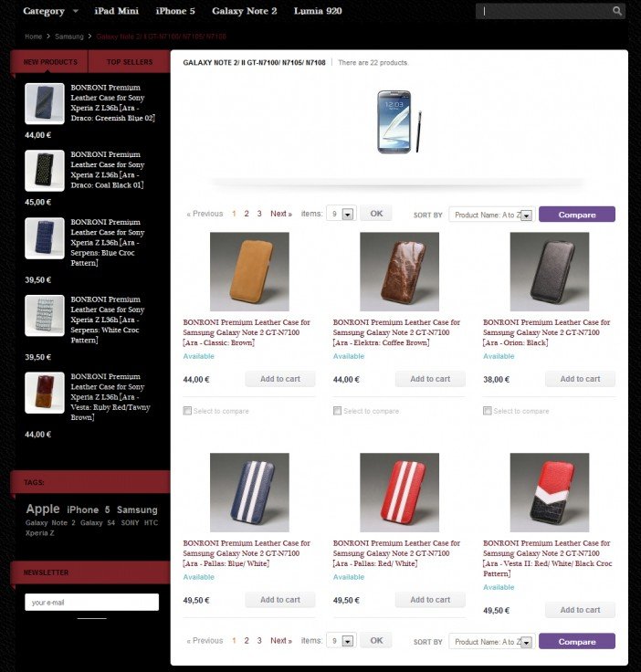Screen dimensions: 641x672
Task: Tick compare checkbox for Elektra Coffee Brown case
Action: click(x=337, y=411)
